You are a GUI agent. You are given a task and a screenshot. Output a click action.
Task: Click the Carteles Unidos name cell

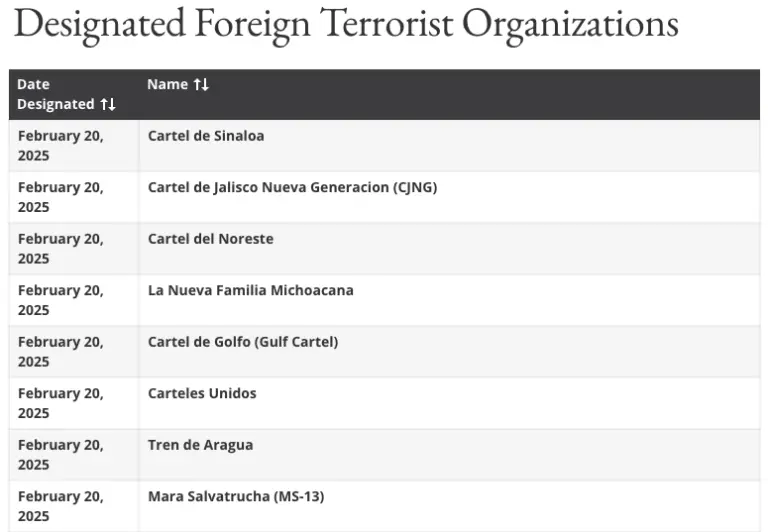(x=202, y=393)
